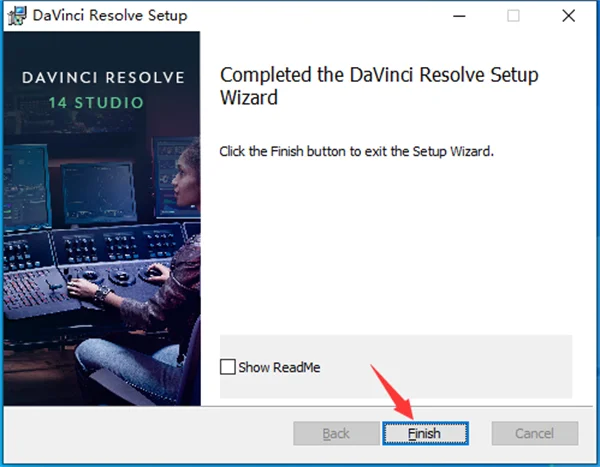Click the disabled maximize button

pos(513,16)
